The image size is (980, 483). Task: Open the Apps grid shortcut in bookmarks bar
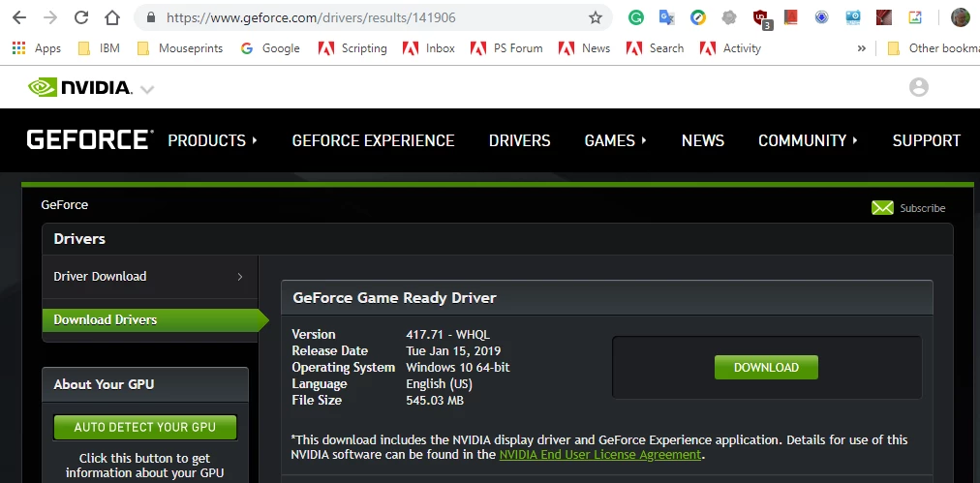pos(37,48)
